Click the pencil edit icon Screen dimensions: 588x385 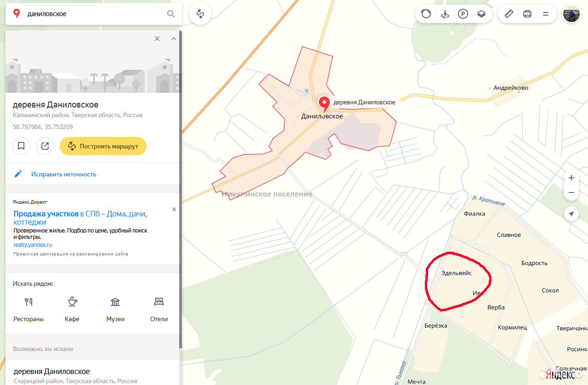[18, 174]
